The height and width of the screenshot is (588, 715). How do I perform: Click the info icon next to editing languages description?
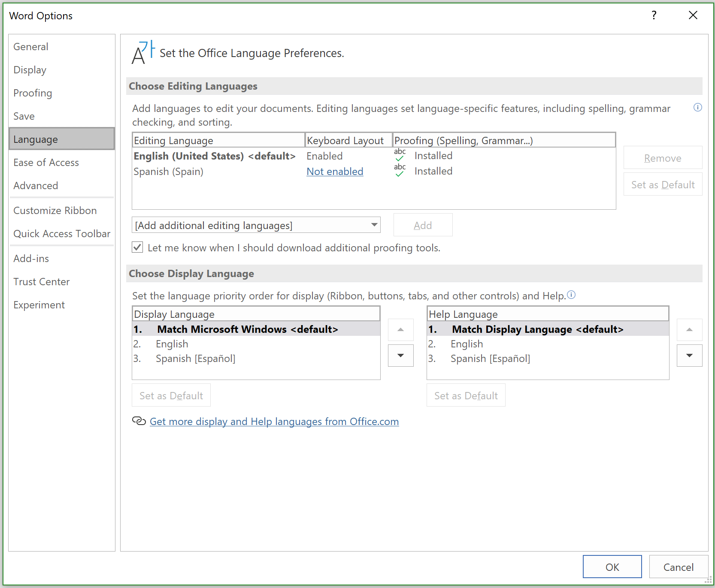tap(698, 108)
